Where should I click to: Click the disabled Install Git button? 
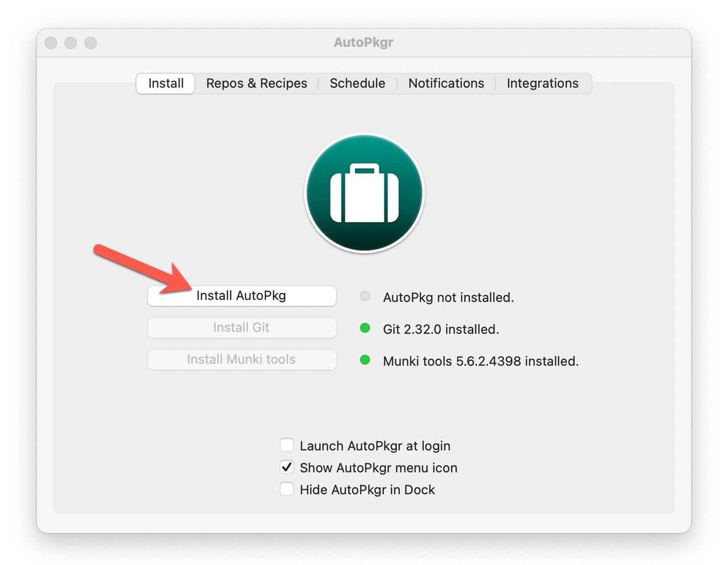[242, 328]
